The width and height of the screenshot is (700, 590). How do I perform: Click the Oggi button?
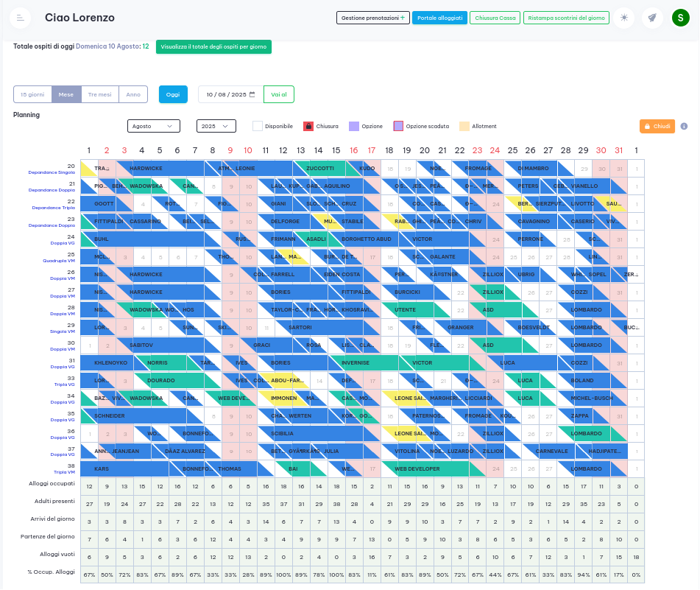(x=173, y=94)
